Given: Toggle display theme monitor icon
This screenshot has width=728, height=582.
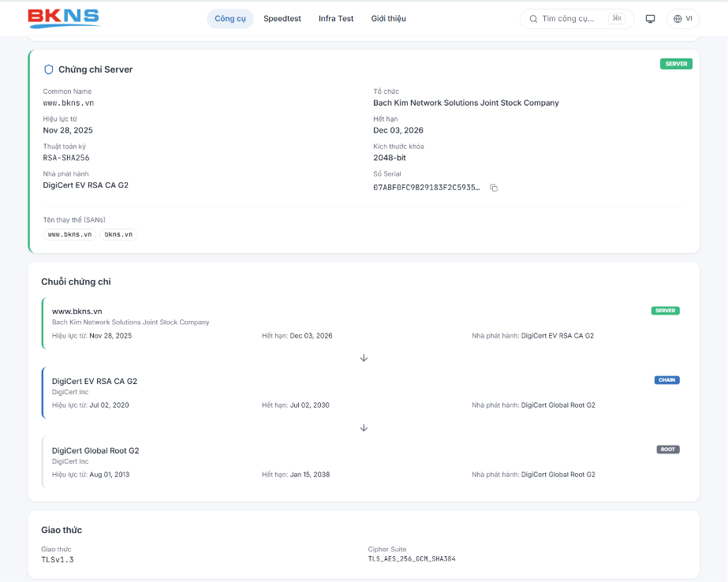Looking at the screenshot, I should [x=651, y=19].
